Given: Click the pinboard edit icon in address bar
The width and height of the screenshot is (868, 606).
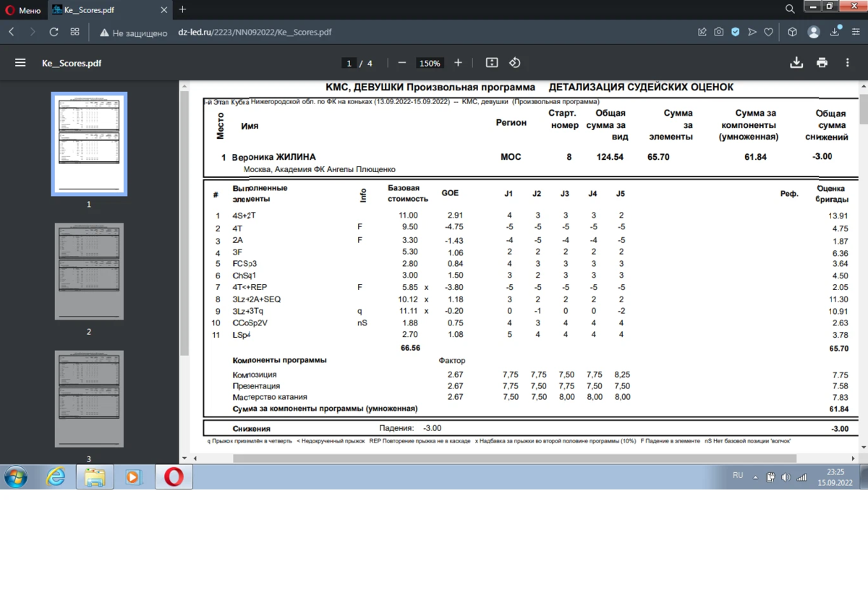Looking at the screenshot, I should pyautogui.click(x=702, y=32).
